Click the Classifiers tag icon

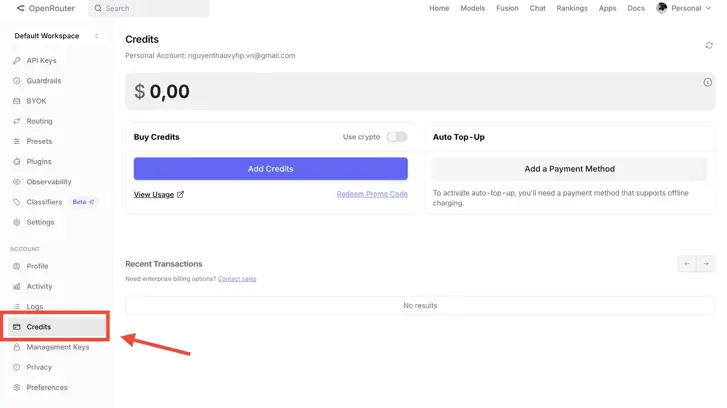(x=17, y=202)
